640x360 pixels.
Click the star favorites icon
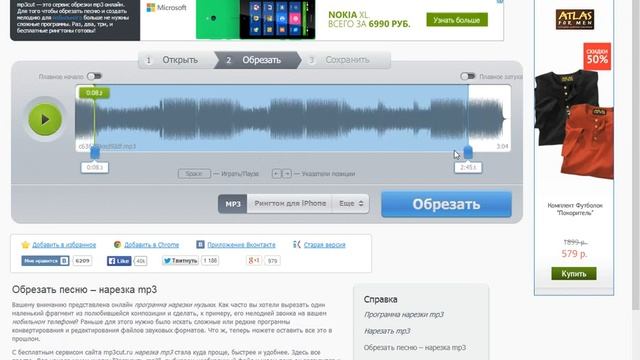[25, 244]
